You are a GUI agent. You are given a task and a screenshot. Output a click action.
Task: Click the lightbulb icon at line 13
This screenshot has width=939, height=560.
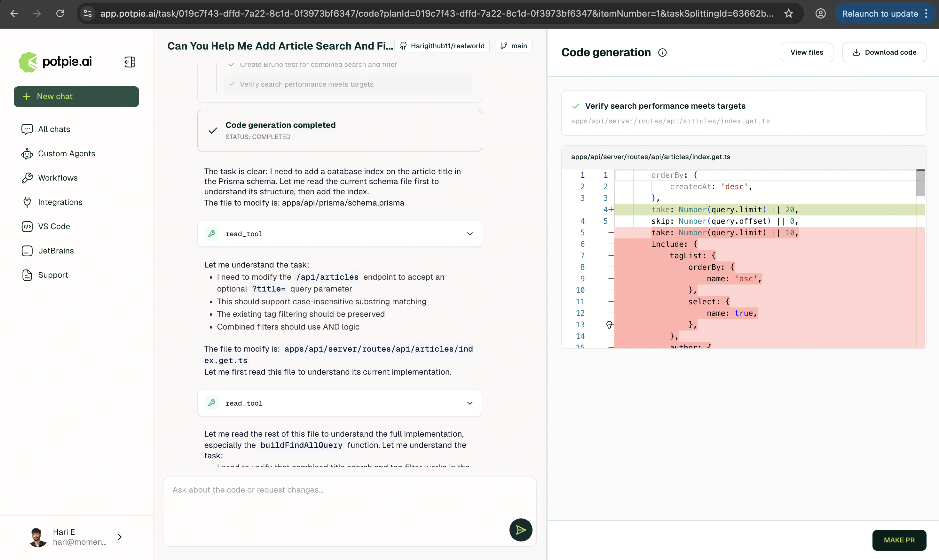tap(609, 324)
